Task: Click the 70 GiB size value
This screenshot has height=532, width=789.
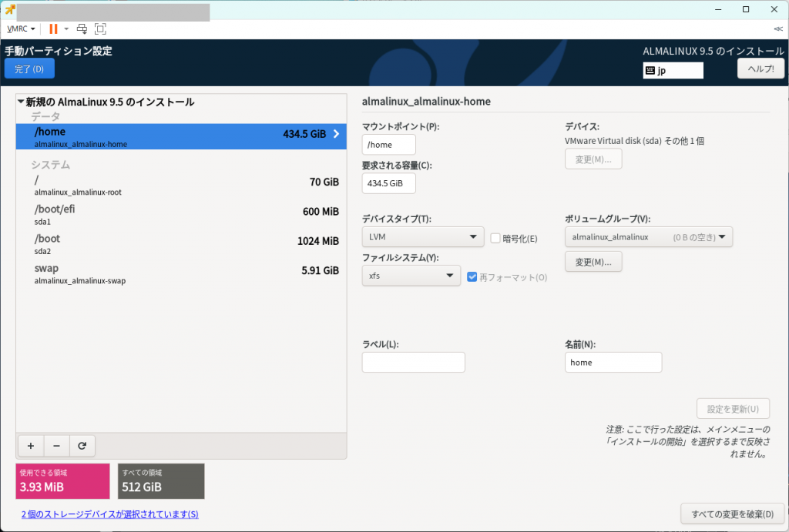Action: pos(324,182)
